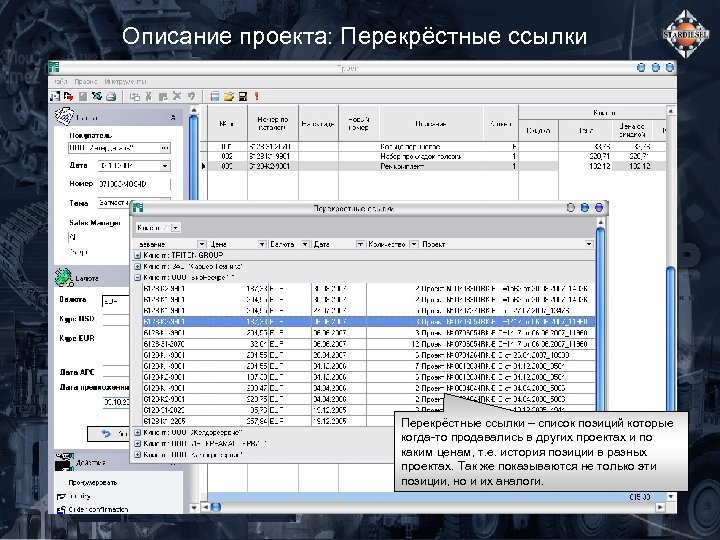Expand the Клиент: TEITEN GROUP group
The height and width of the screenshot is (540, 720).
137,255
